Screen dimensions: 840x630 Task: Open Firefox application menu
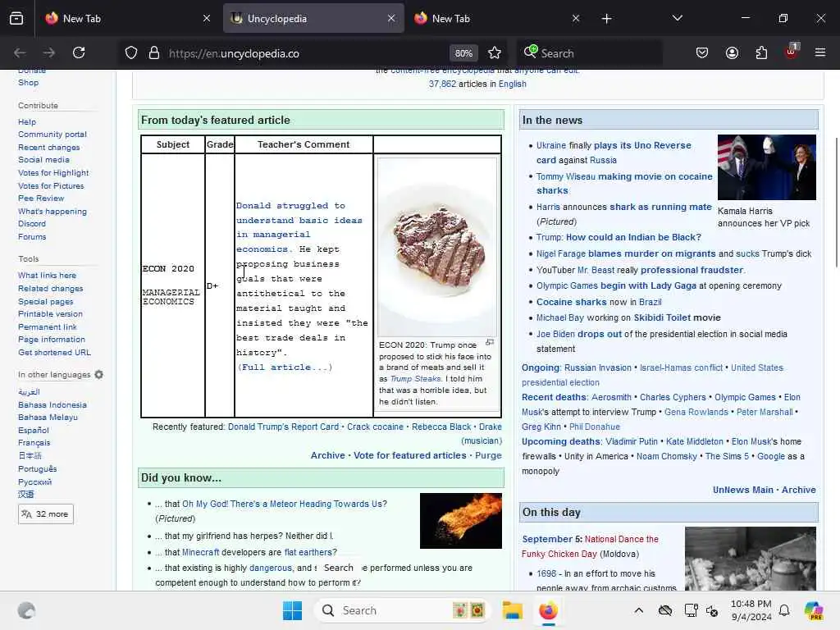(x=820, y=52)
